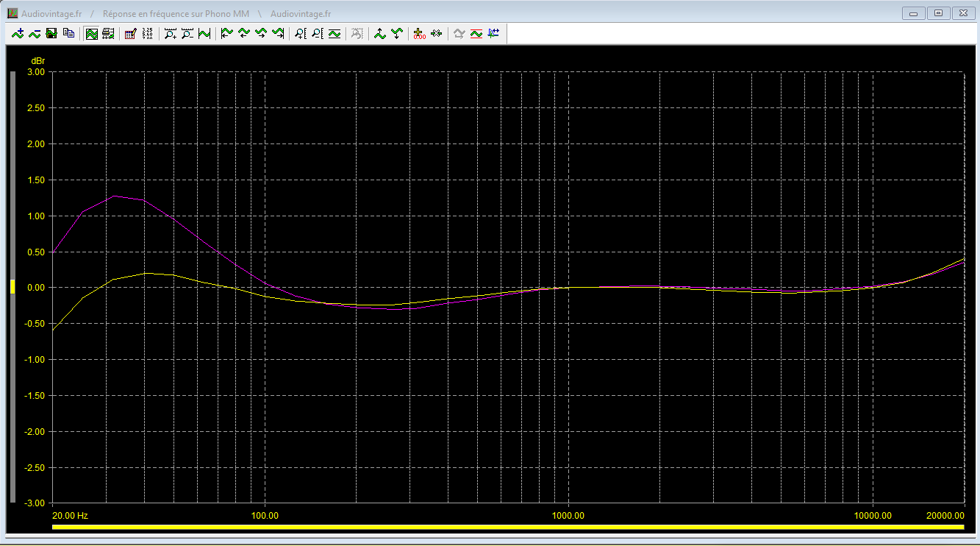Click the yellow horizontal frequency range bar

click(507, 527)
